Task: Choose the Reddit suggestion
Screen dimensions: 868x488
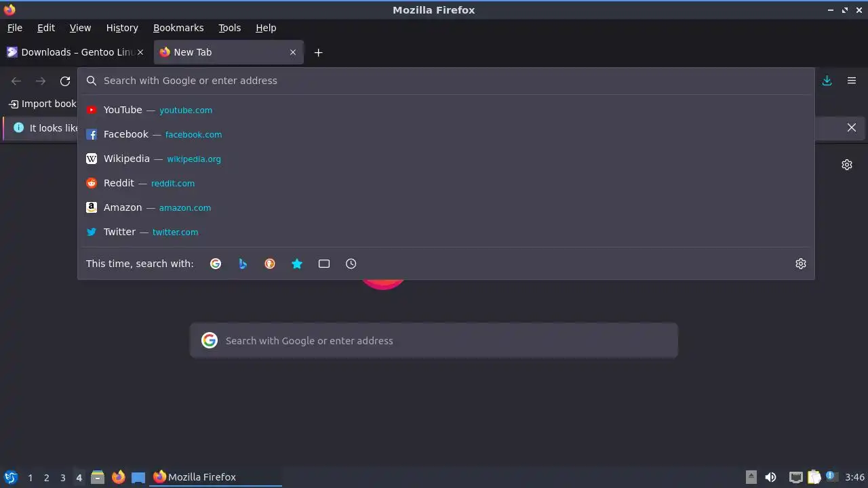Action: (446, 183)
